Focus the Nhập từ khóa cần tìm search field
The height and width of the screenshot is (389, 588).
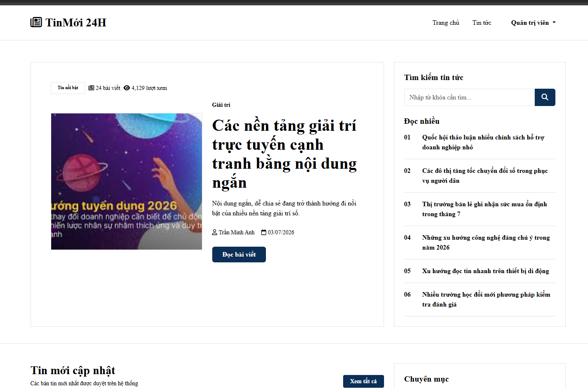click(x=469, y=97)
